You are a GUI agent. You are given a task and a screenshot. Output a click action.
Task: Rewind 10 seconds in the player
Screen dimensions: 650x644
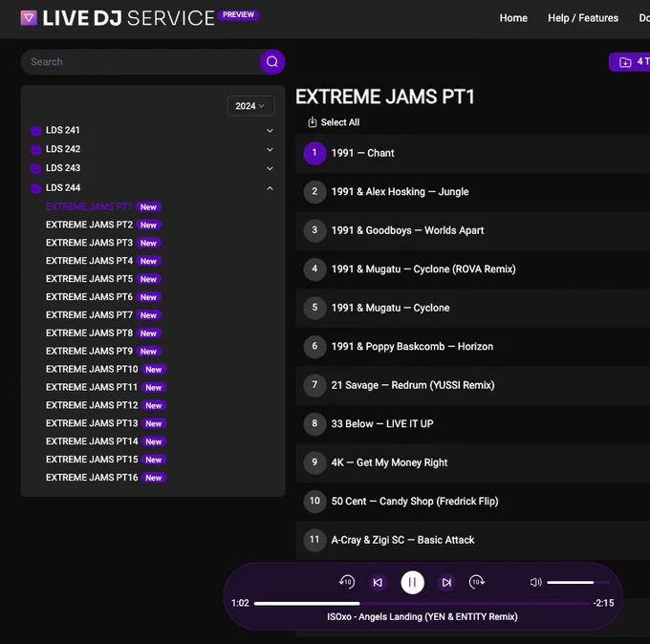[347, 582]
